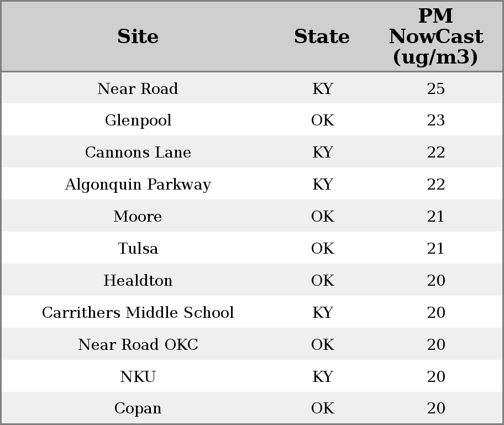
Task: Select the OK state cell for Copan
Action: [322, 408]
